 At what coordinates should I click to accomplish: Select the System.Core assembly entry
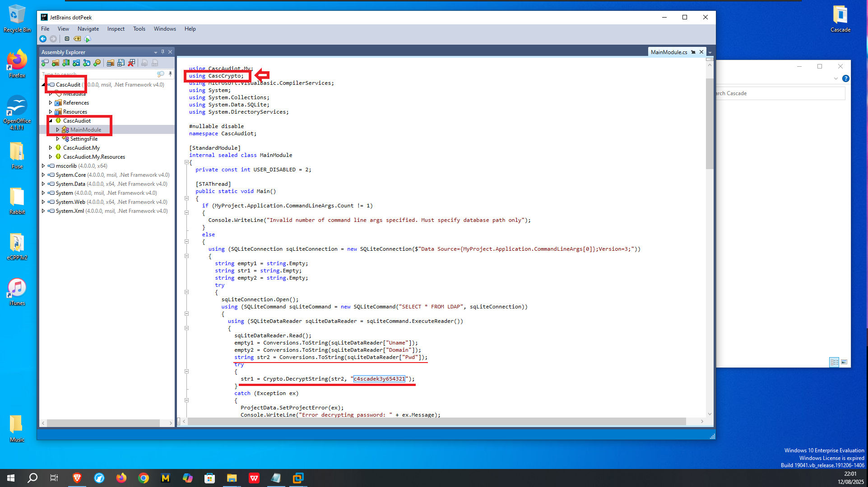(x=113, y=175)
